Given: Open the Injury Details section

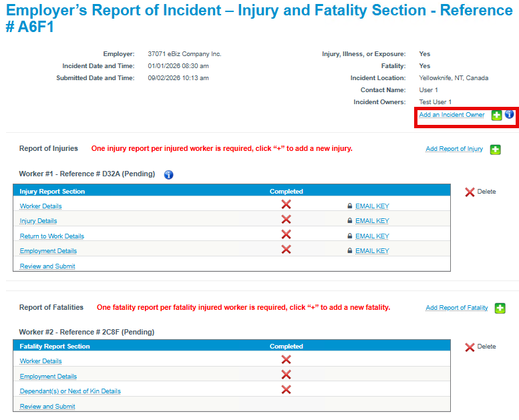Looking at the screenshot, I should 38,221.
